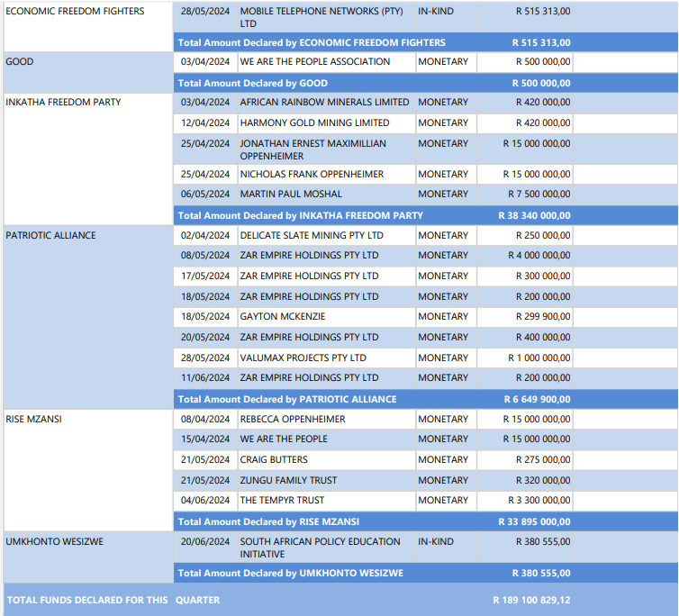Click donor MARTIN PAUL MOSHAL

pyautogui.click(x=291, y=194)
